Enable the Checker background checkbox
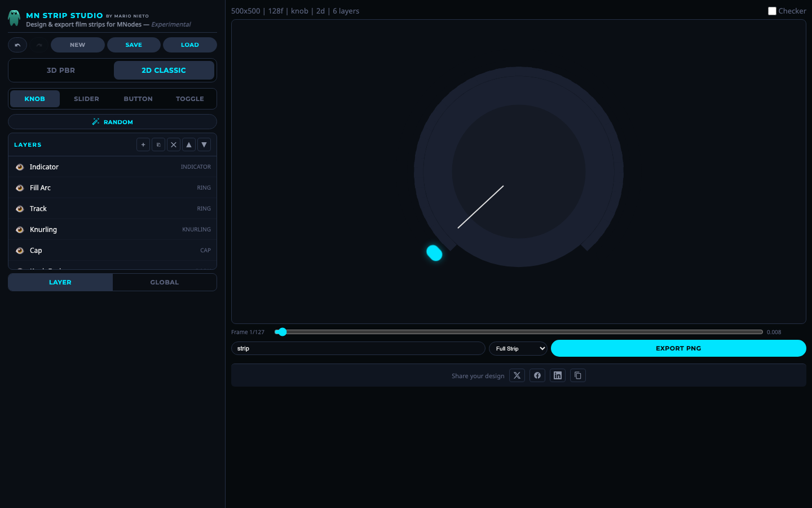The width and height of the screenshot is (812, 508). coord(772,11)
